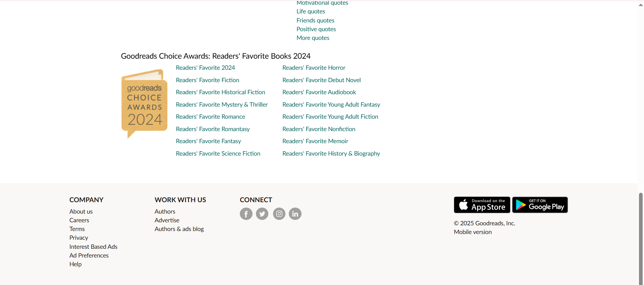Click the WORK WITH US footer heading
The image size is (644, 285).
click(x=180, y=200)
